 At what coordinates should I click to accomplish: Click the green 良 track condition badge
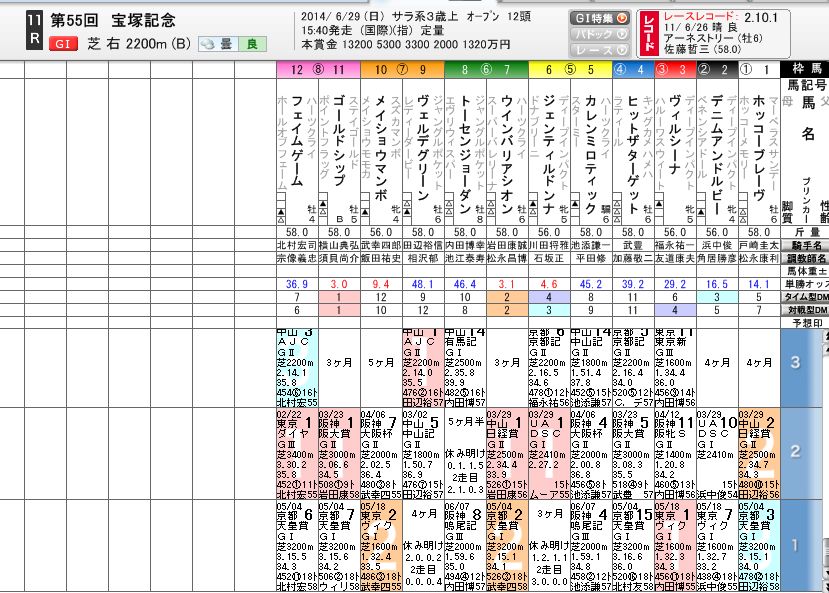pyautogui.click(x=254, y=44)
